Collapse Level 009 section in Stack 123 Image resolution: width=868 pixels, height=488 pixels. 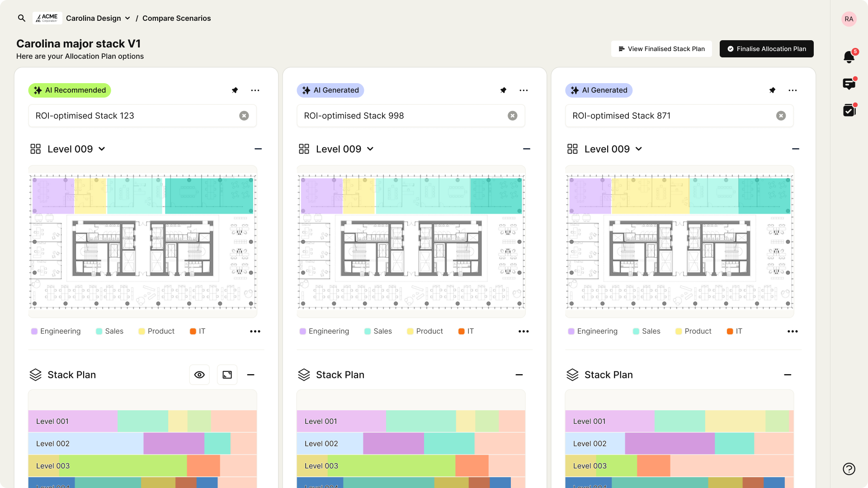(258, 149)
